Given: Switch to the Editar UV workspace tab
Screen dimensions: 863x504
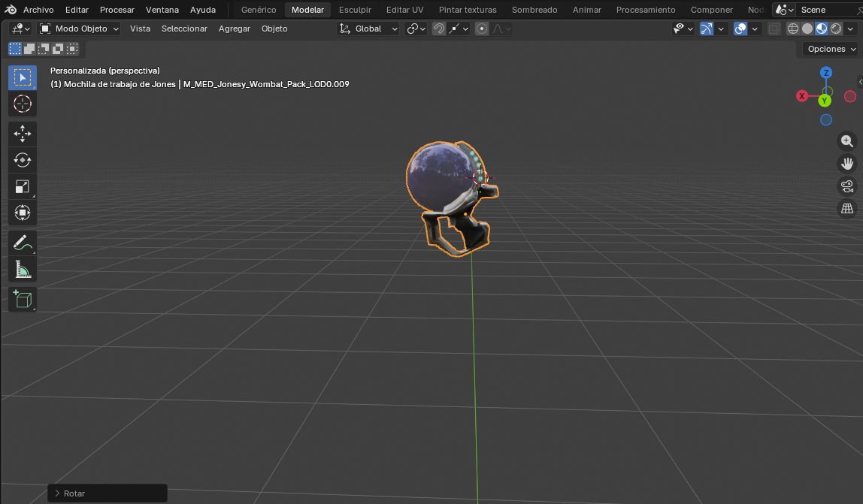Looking at the screenshot, I should point(404,10).
